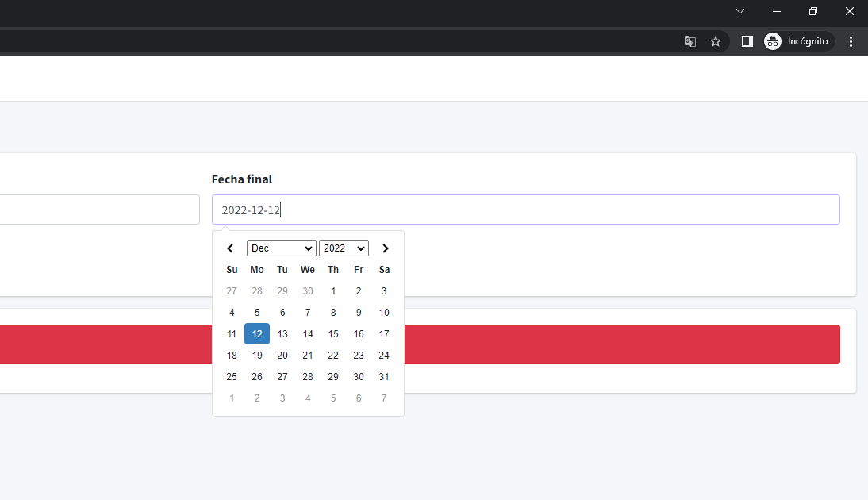Screen dimensions: 868x500
Task: Select December 9 in calendar
Action: pos(359,313)
